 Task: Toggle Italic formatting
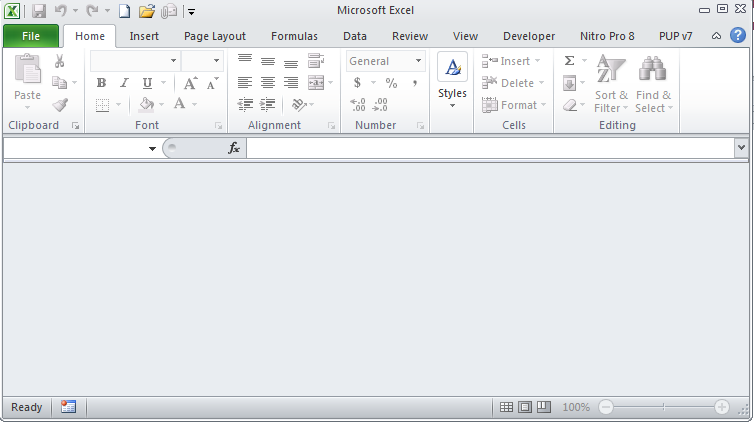[x=124, y=83]
